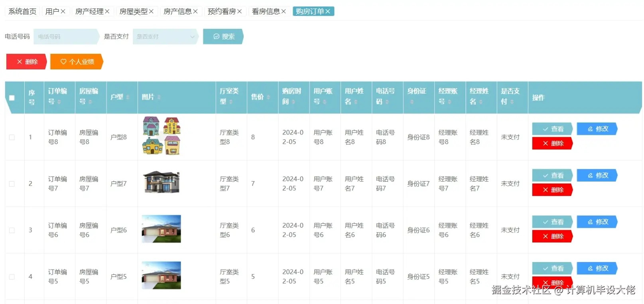The width and height of the screenshot is (644, 304).
Task: Edit order 订单编号6 with 修改
Action: (x=597, y=222)
